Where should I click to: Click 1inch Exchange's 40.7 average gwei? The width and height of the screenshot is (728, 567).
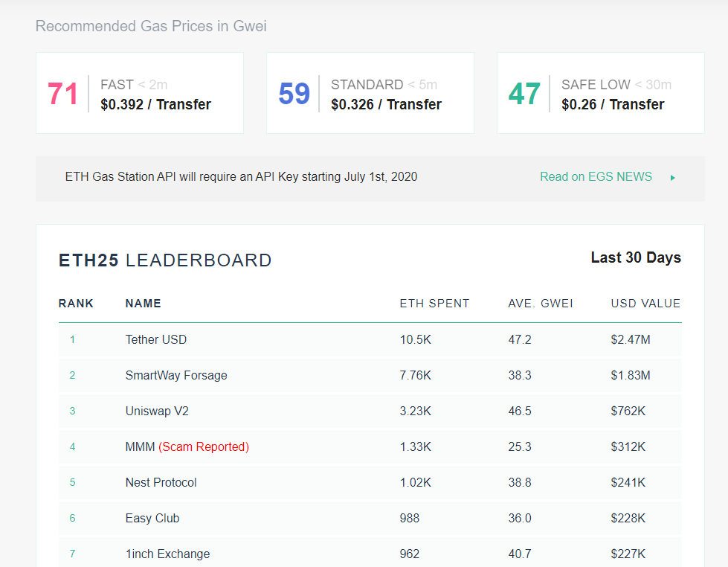(520, 554)
